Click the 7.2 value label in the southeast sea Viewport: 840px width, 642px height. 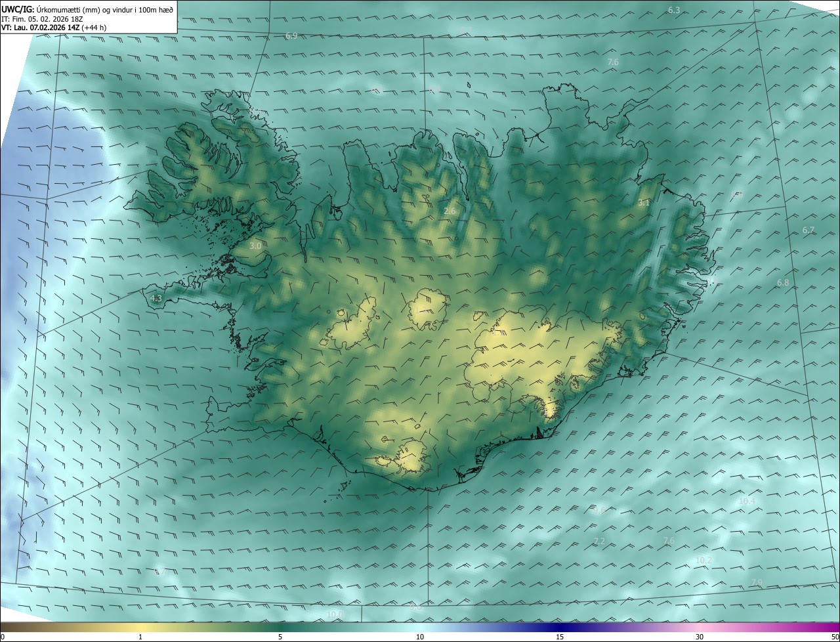tap(599, 541)
